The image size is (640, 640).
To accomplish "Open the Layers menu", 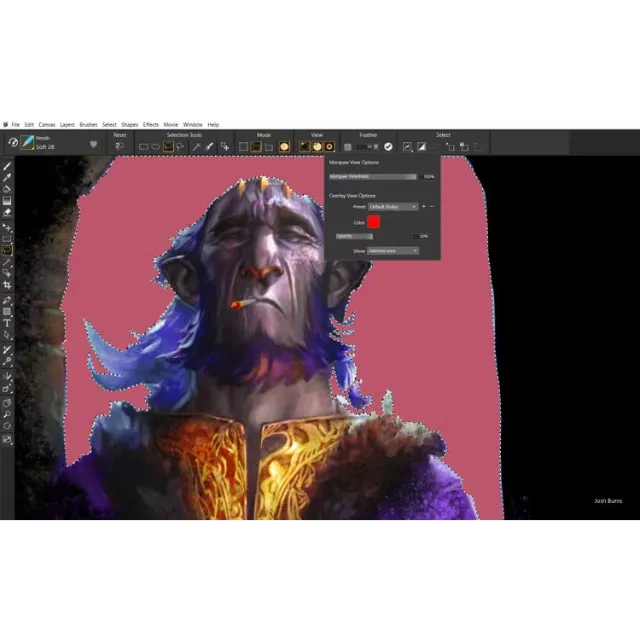I will (67, 124).
